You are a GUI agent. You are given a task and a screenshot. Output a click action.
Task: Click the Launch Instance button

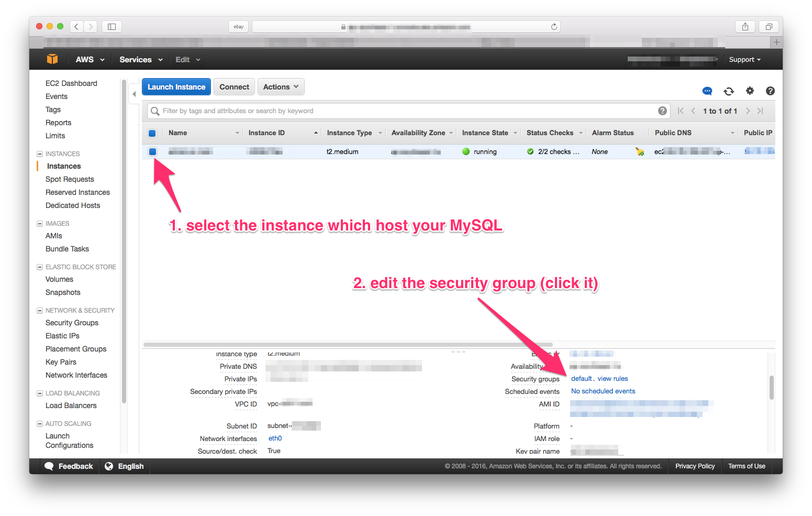176,87
